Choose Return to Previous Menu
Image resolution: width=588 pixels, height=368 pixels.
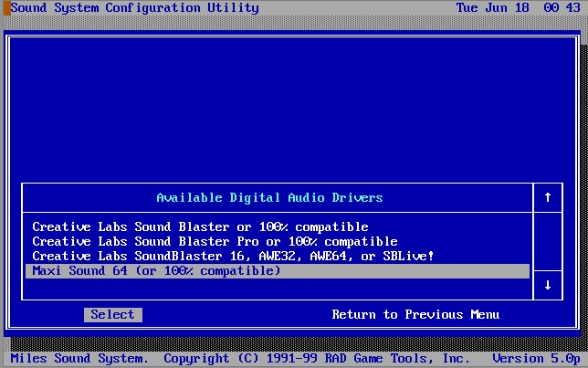(415, 315)
